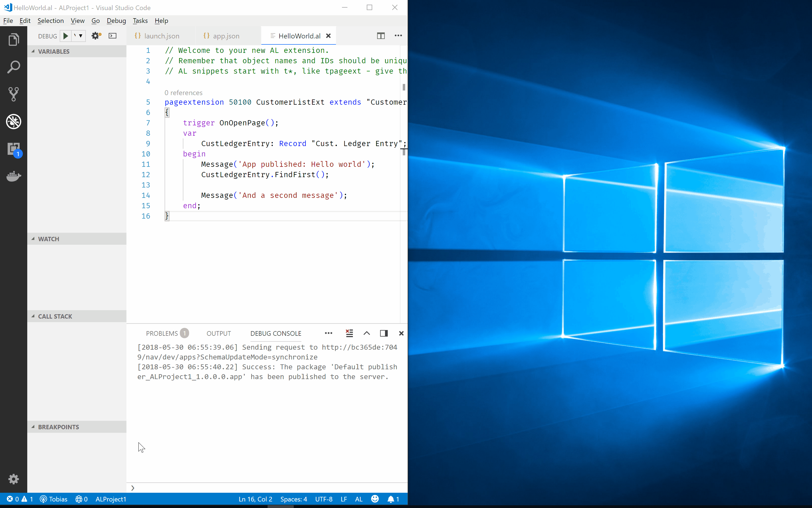
Task: Open the View menu
Action: (78, 20)
